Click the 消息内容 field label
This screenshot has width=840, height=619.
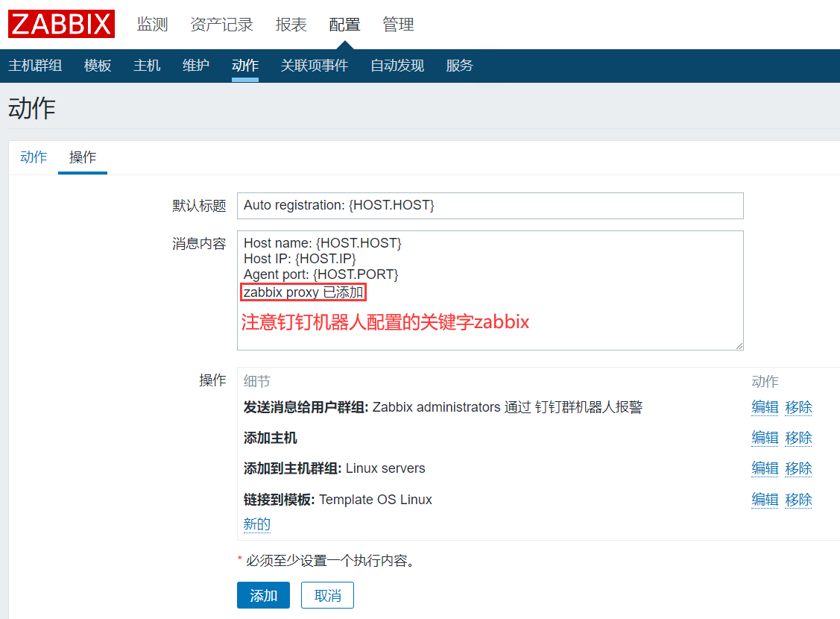pos(199,244)
